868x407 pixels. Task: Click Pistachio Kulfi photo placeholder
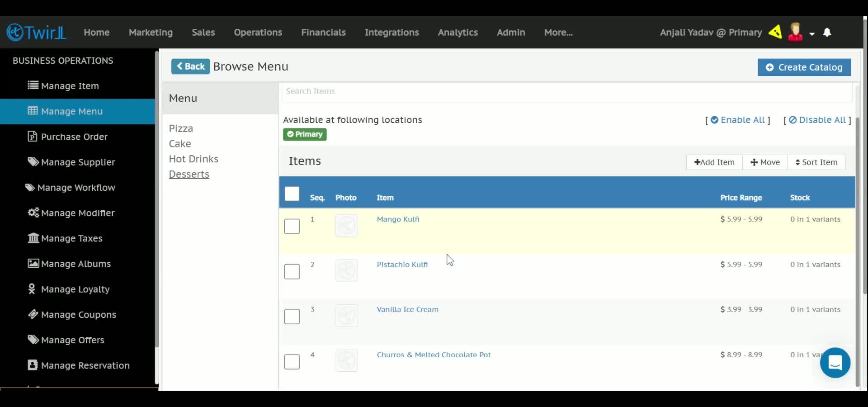[347, 270]
